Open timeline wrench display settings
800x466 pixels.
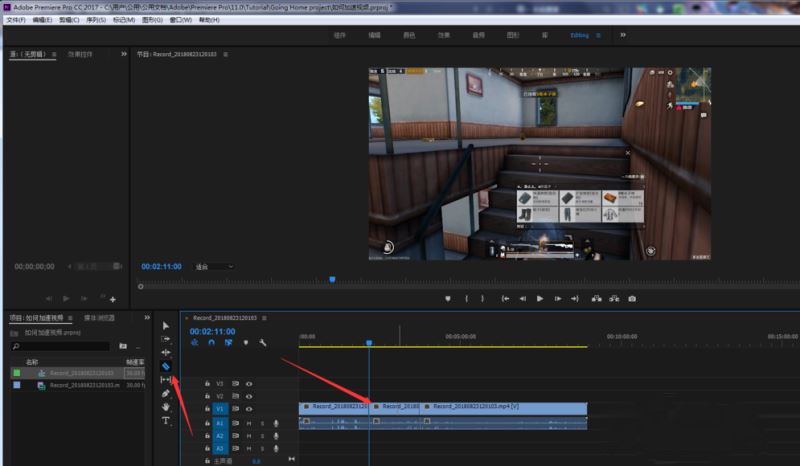pos(263,343)
